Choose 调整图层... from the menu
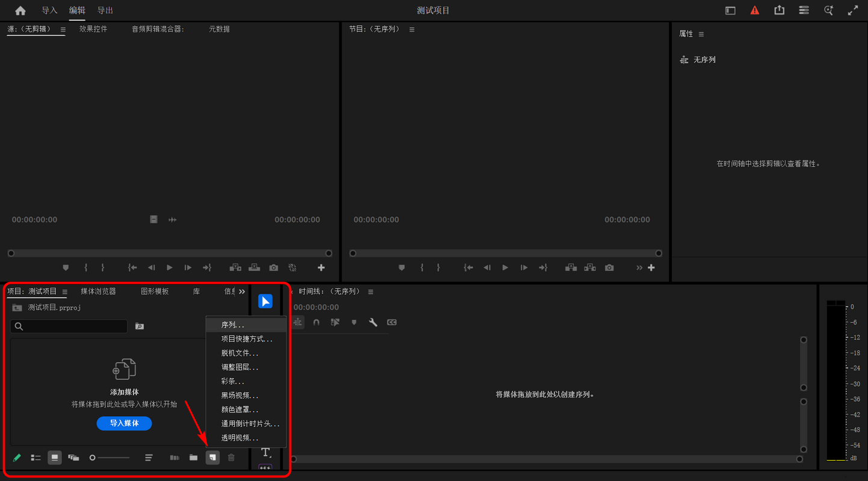Screen dimensions: 868x481 (246, 367)
